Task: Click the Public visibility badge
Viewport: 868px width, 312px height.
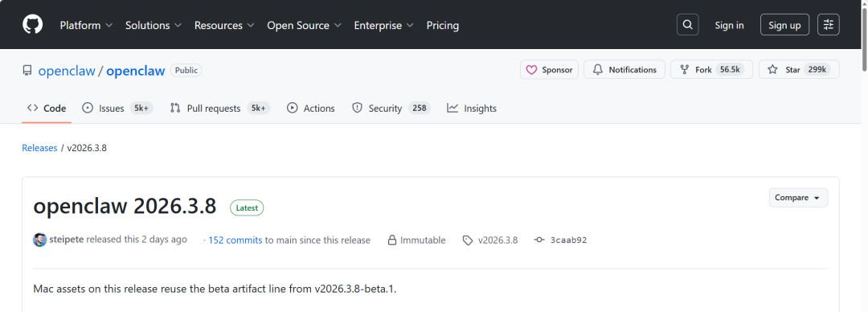Action: tap(186, 71)
